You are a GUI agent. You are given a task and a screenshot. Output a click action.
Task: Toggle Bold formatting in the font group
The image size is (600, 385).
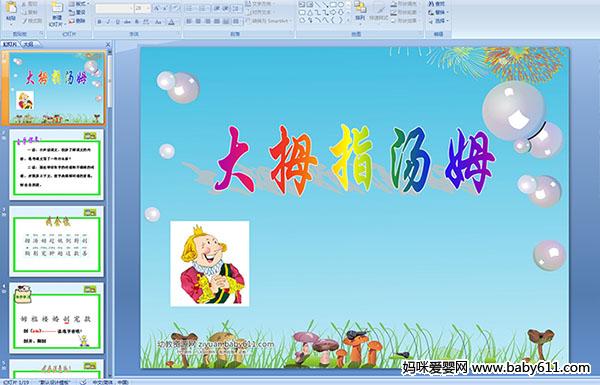point(99,22)
